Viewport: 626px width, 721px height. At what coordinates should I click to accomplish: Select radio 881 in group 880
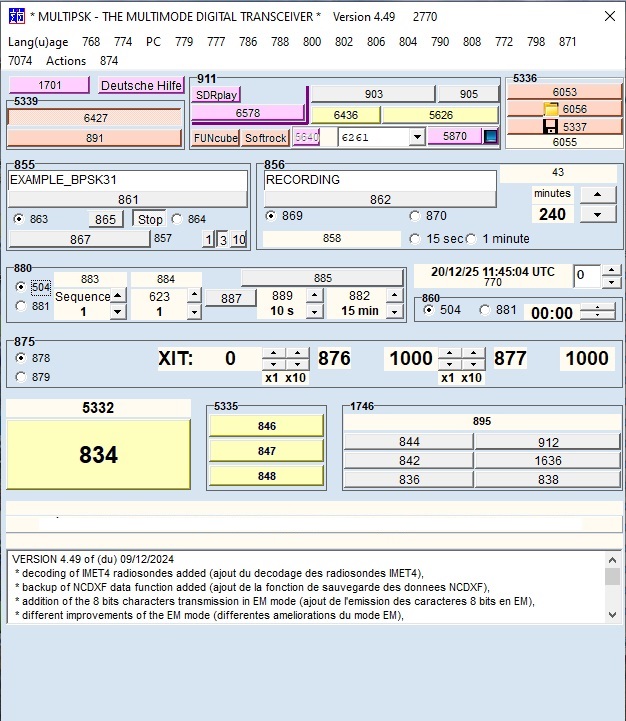tap(21, 306)
